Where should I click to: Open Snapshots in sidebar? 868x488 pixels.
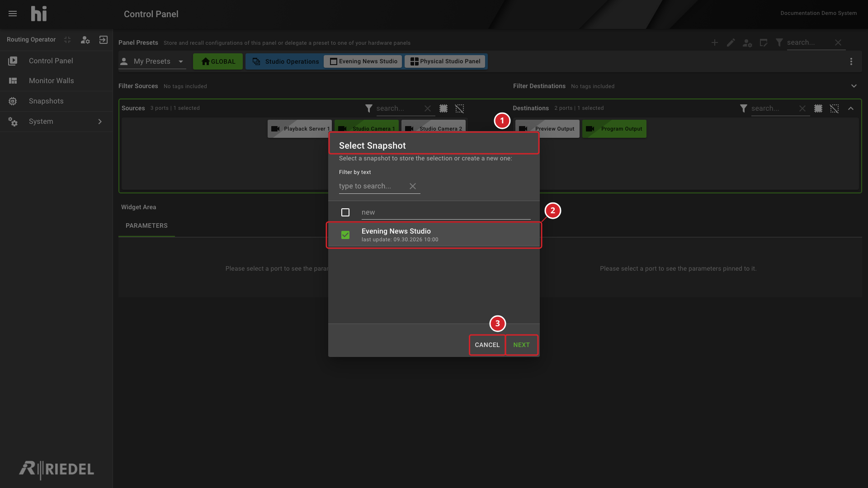[56, 101]
